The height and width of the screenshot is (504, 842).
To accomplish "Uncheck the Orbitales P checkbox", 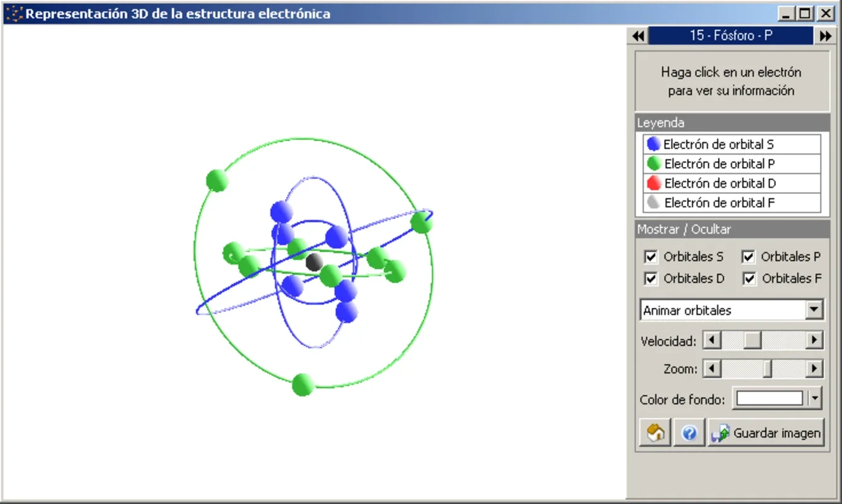I will tap(748, 257).
